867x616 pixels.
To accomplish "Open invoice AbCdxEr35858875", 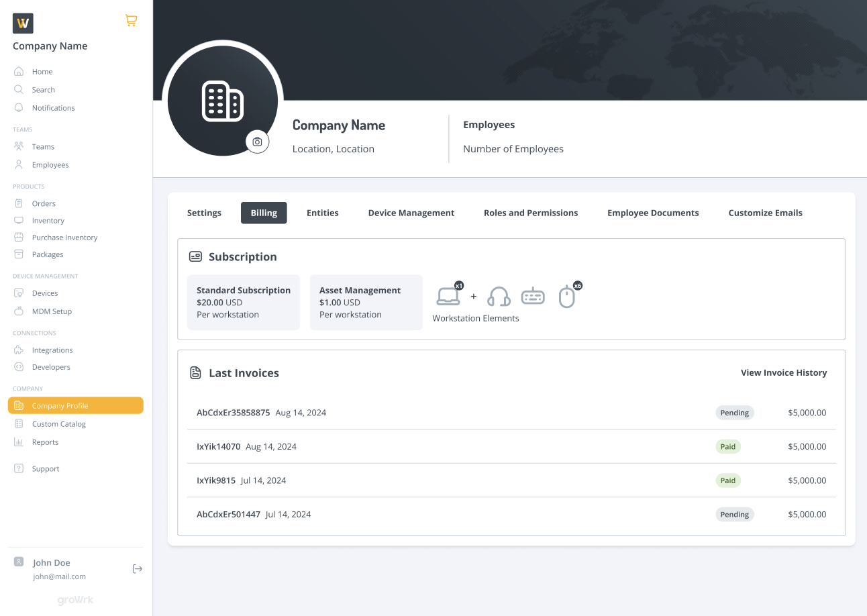I will click(x=233, y=413).
